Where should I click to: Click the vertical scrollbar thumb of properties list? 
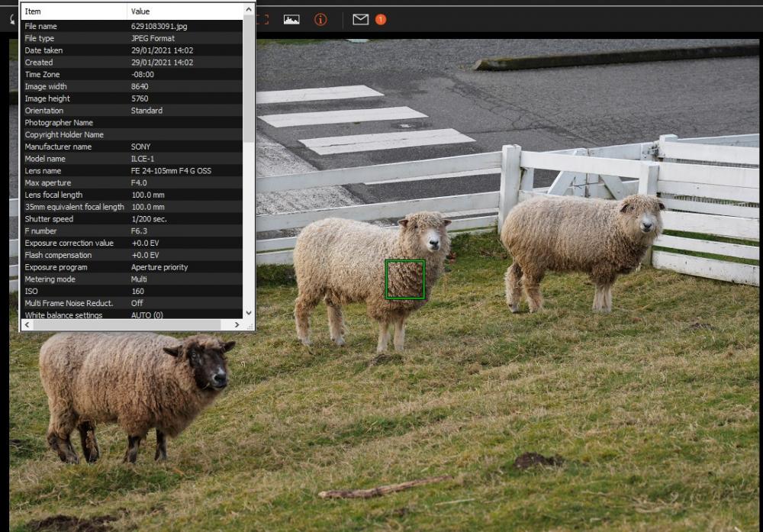[x=249, y=79]
